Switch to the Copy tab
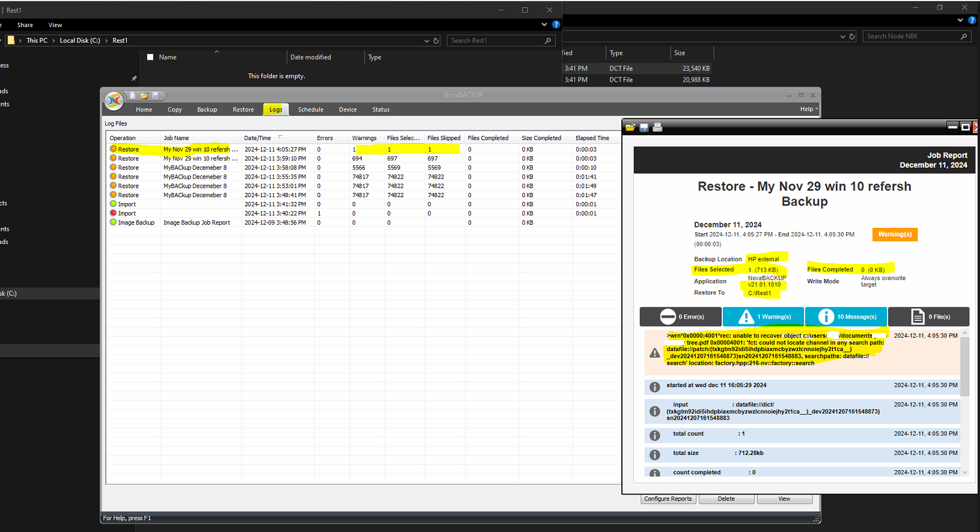Image resolution: width=980 pixels, height=532 pixels. point(175,109)
